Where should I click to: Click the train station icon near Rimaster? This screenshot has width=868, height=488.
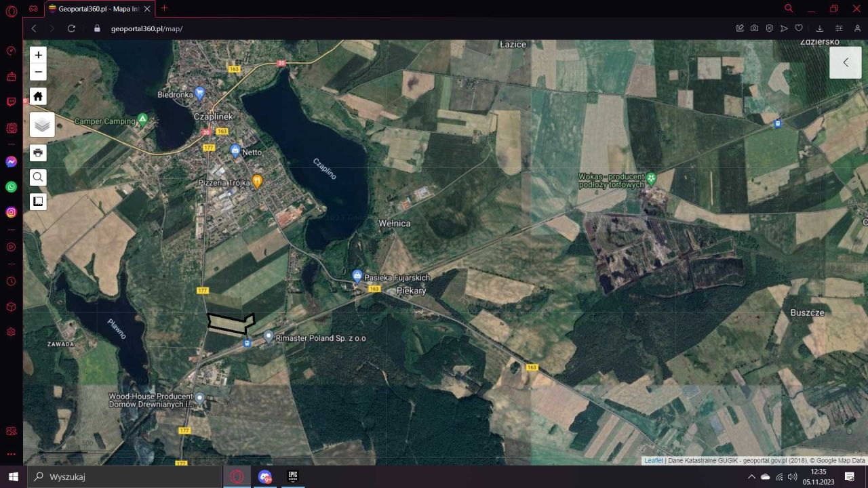click(x=247, y=343)
